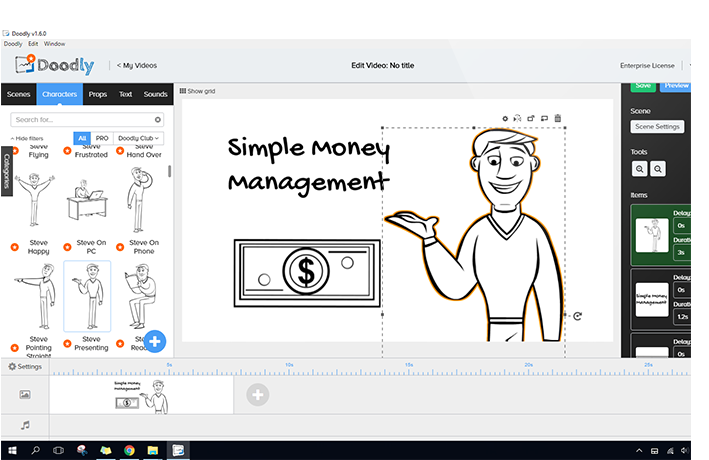The image size is (709, 460).
Task: Click the zoom out magnifier tool
Action: [x=658, y=170]
